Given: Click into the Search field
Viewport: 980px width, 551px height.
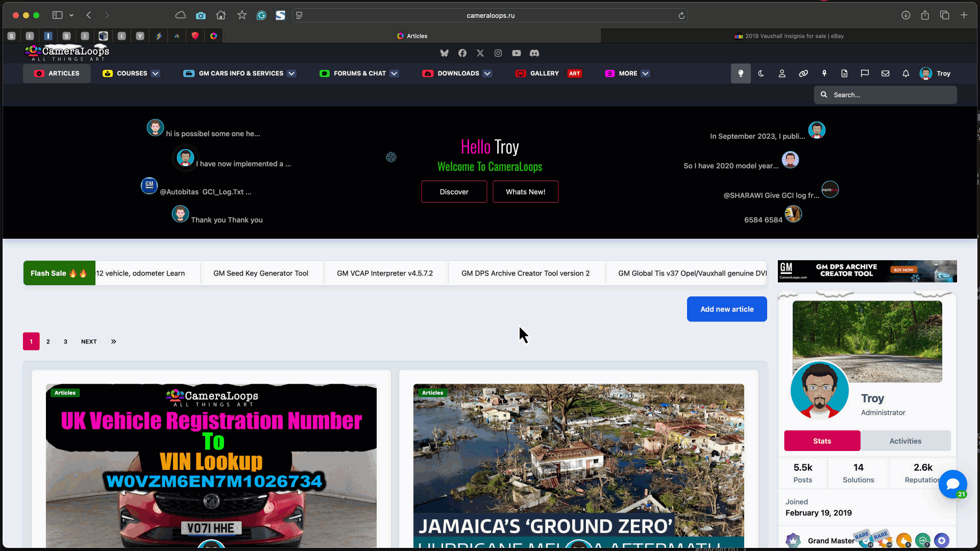Looking at the screenshot, I should tap(886, 95).
